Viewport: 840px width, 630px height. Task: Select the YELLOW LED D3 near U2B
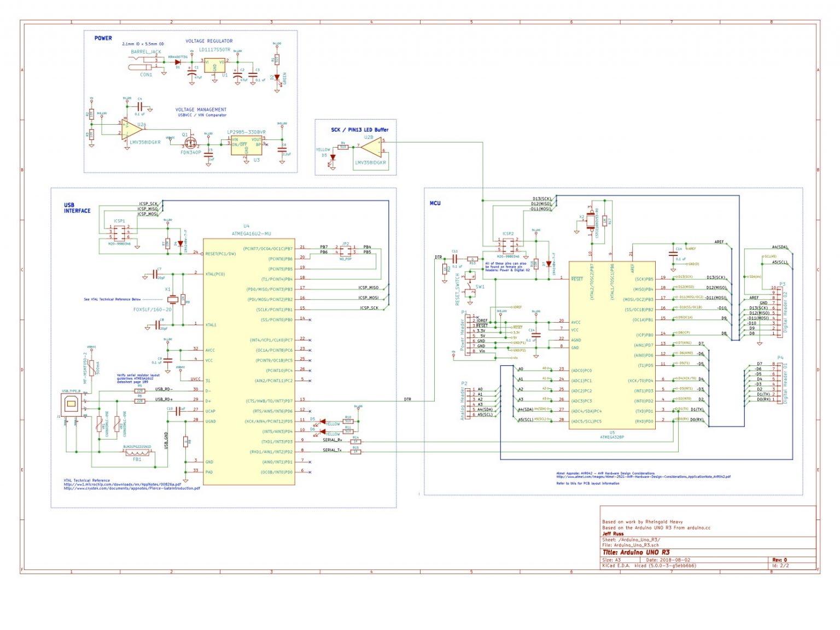pyautogui.click(x=332, y=156)
